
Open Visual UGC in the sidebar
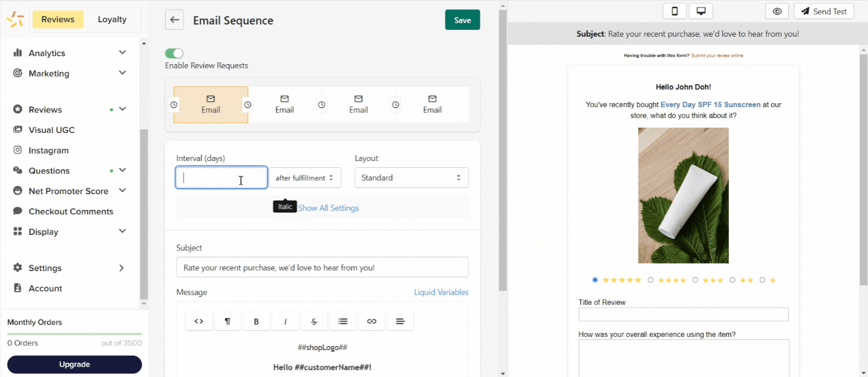tap(52, 130)
